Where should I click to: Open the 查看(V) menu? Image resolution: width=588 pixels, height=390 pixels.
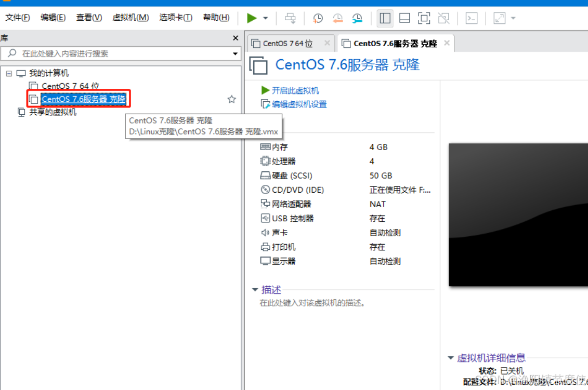point(89,18)
